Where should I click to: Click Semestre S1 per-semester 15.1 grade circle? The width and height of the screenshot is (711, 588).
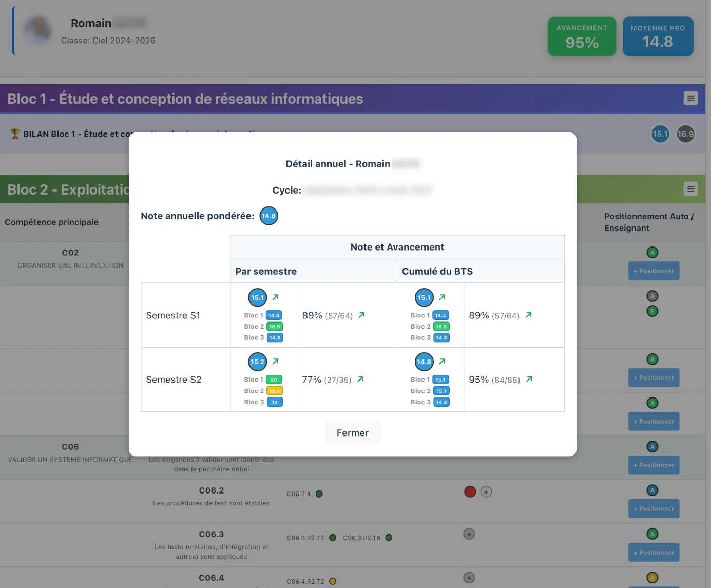pyautogui.click(x=258, y=297)
